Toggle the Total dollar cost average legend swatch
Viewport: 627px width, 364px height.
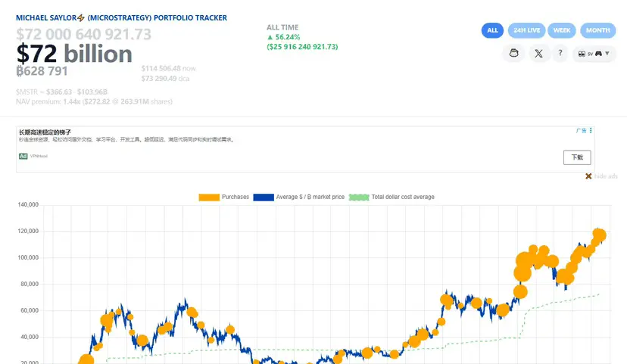(359, 197)
